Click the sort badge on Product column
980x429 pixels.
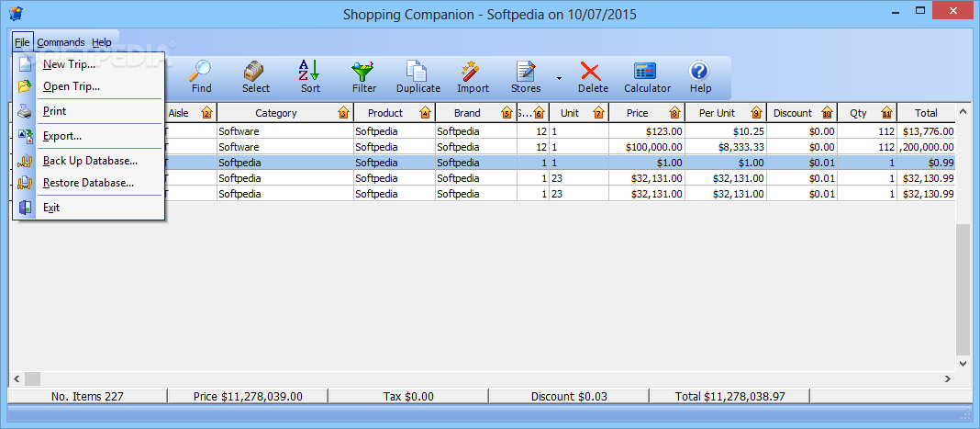pos(426,113)
